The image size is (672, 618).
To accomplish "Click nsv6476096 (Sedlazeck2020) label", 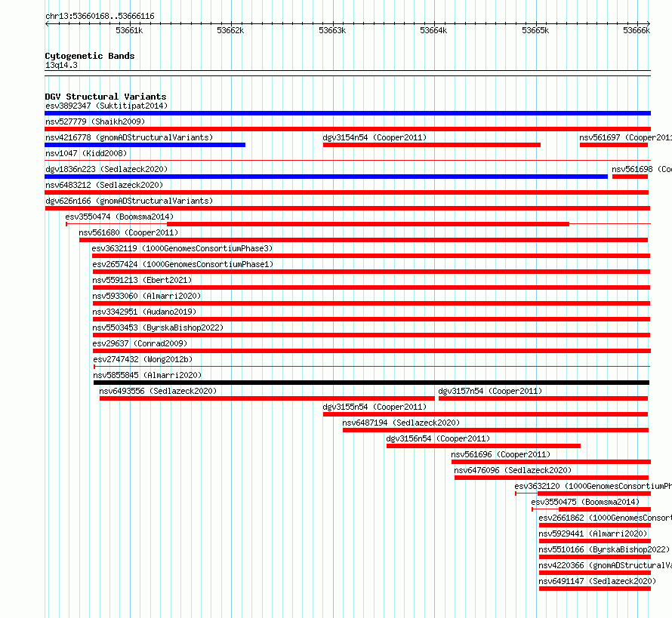I will 513,470.
